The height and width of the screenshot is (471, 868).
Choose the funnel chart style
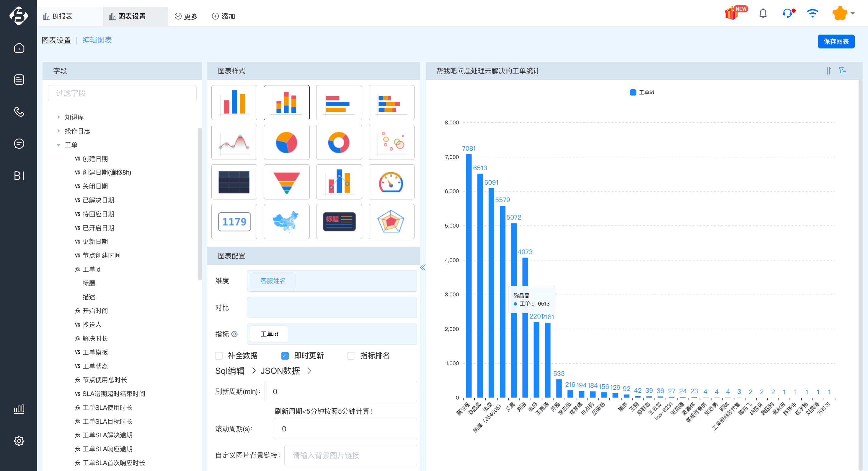coord(286,182)
